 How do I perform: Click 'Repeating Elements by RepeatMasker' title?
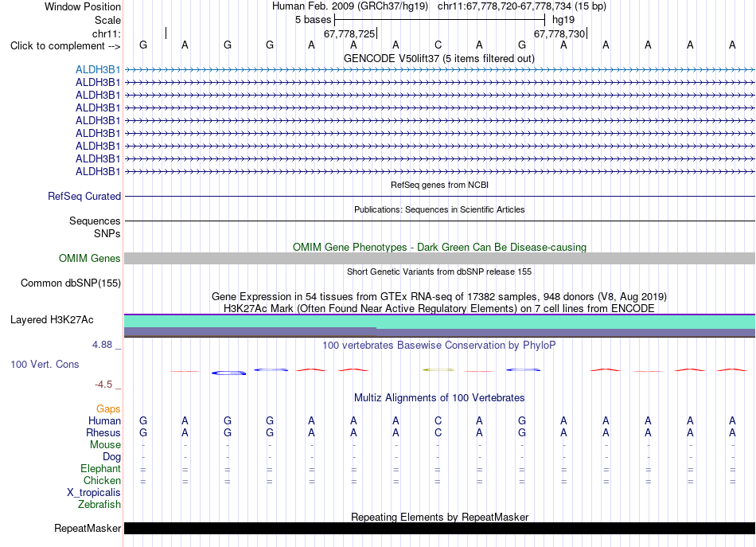[x=439, y=517]
